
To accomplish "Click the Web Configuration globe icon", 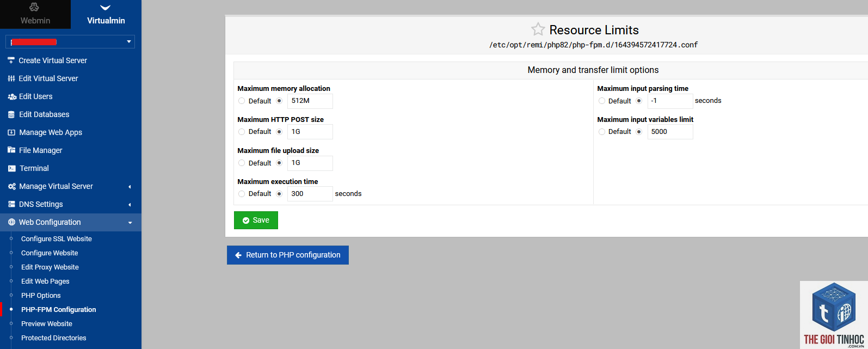I will (11, 222).
